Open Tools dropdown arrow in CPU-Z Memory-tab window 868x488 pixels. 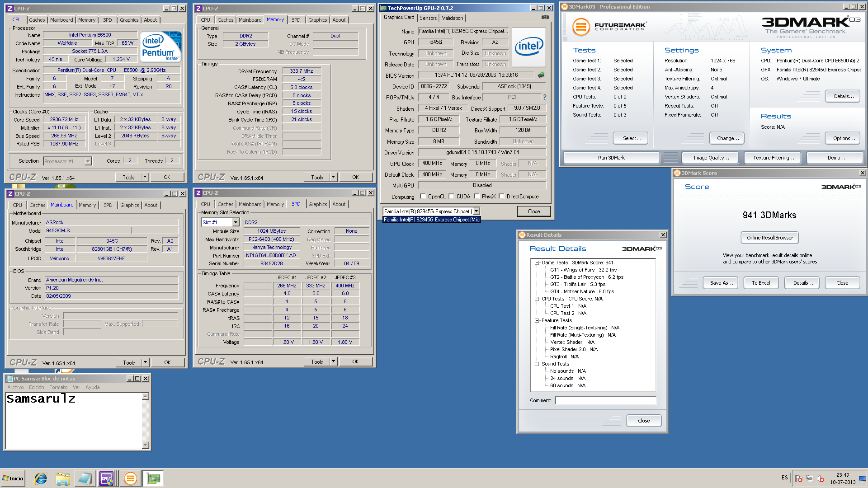333,177
